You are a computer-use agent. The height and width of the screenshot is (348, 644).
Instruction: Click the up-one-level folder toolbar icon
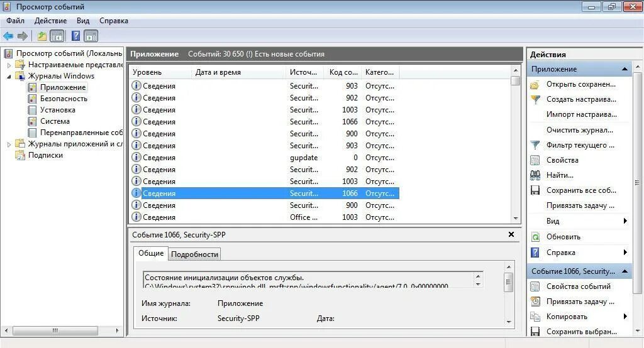42,36
